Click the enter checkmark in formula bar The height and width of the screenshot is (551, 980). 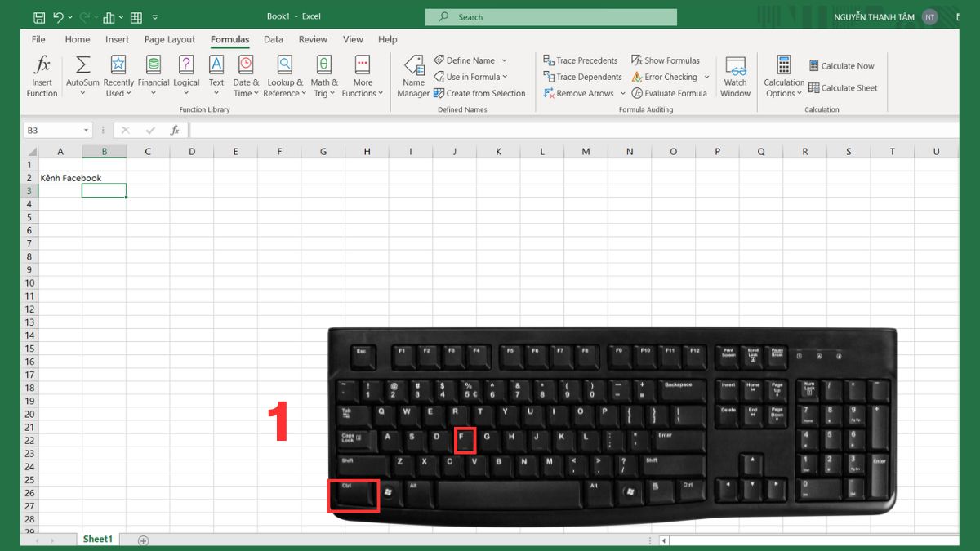click(149, 131)
